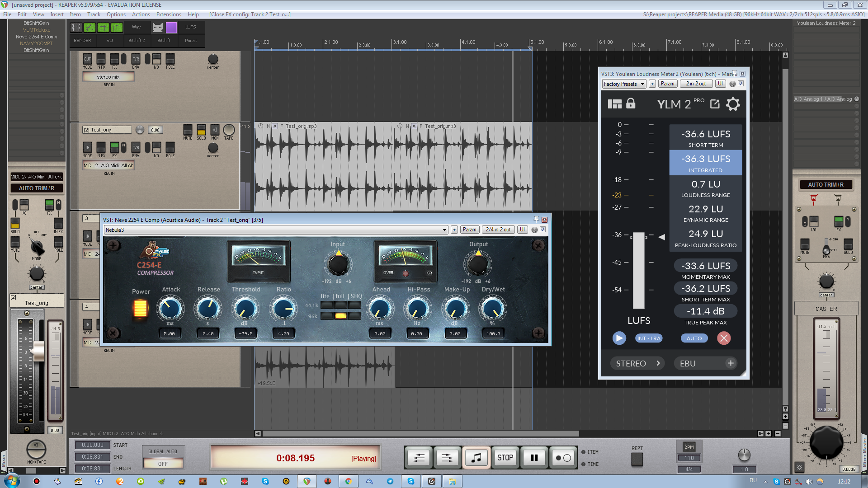The height and width of the screenshot is (488, 868).
Task: Click '2/4 in 2 out' button in Neve window
Action: coord(498,230)
